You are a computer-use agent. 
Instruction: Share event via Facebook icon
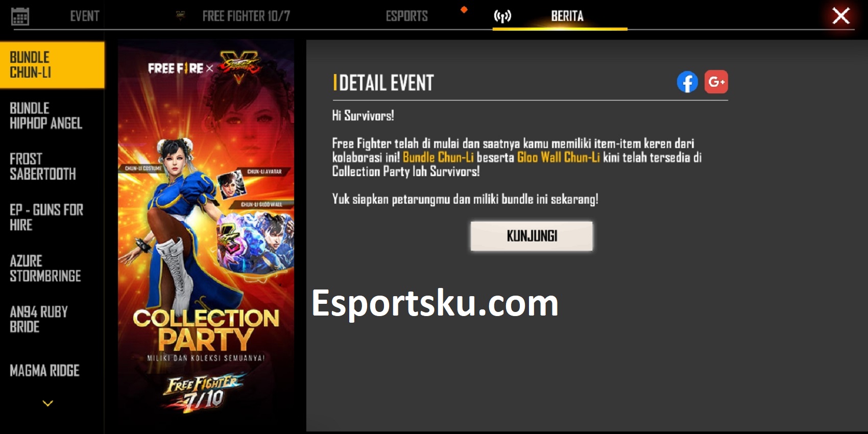(x=687, y=82)
